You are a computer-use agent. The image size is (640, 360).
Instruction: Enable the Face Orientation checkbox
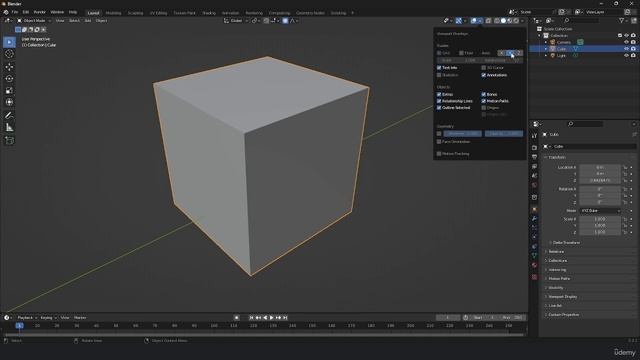(439, 142)
